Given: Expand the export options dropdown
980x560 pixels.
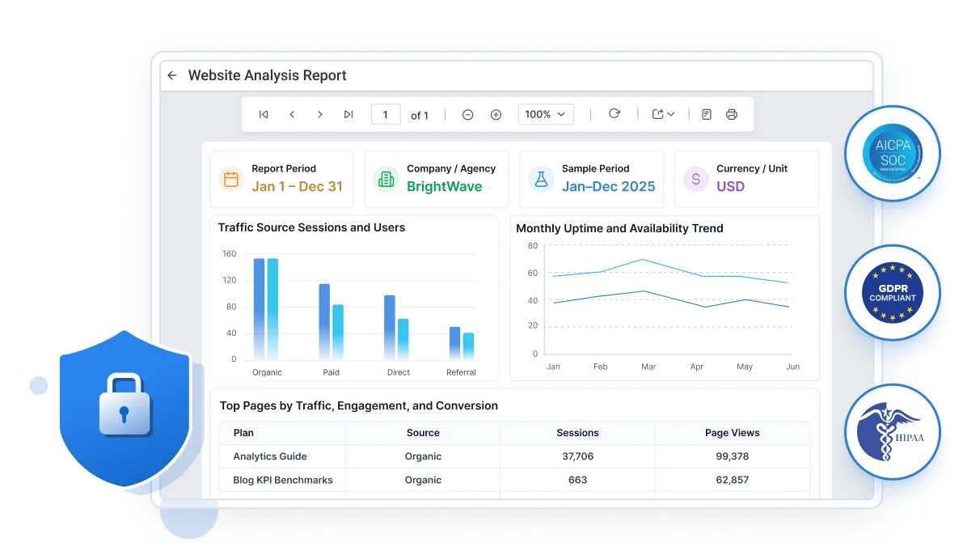Looking at the screenshot, I should 663,114.
